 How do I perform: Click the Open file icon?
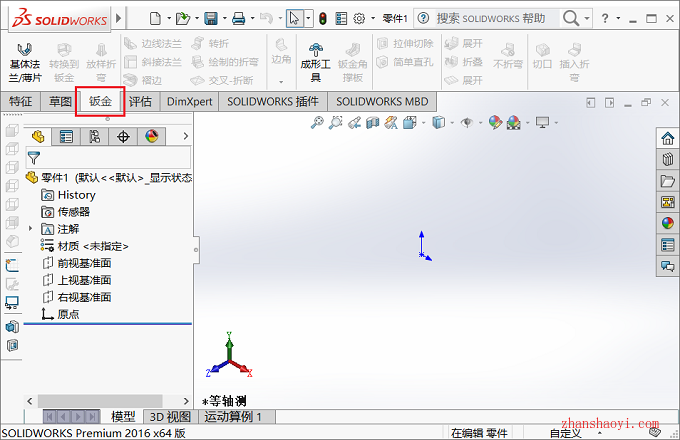183,18
